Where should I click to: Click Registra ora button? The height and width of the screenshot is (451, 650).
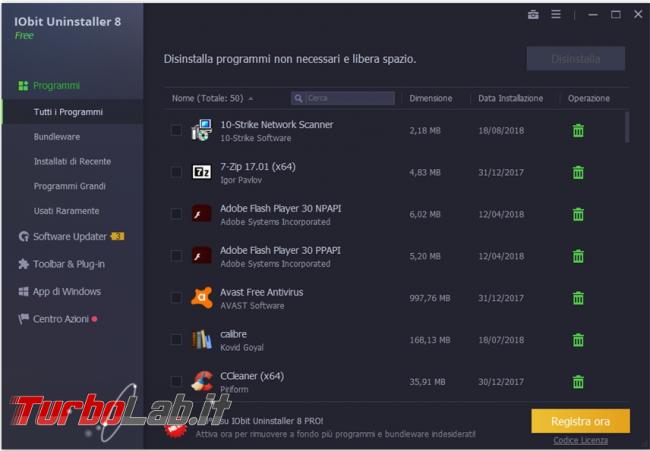tap(580, 422)
